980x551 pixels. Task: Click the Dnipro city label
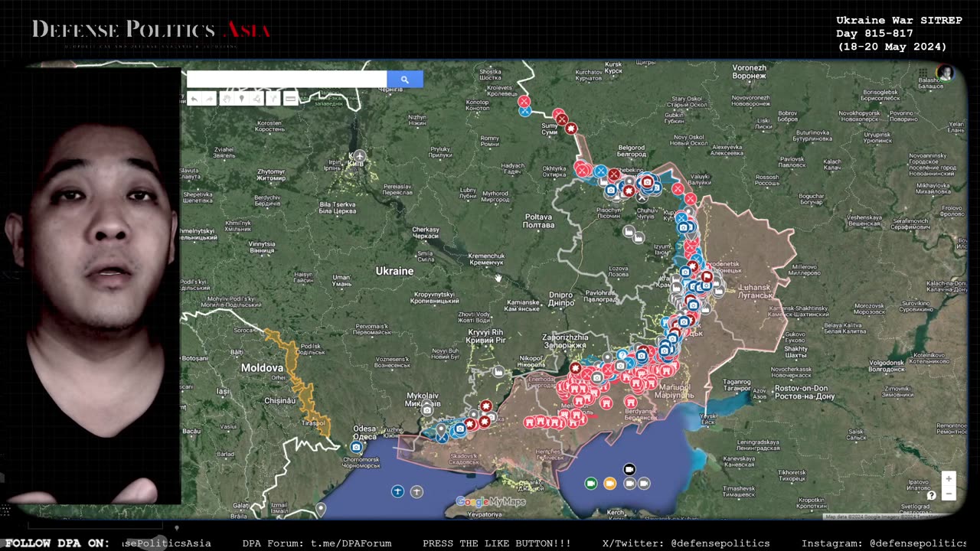561,298
